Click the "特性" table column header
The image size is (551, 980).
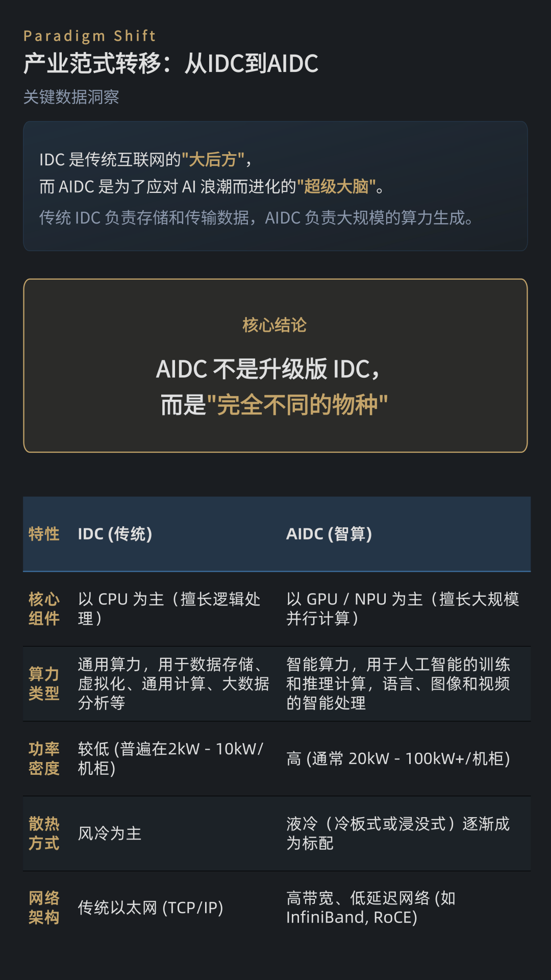44,534
